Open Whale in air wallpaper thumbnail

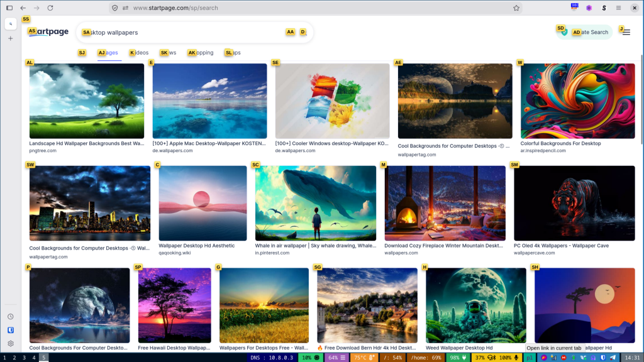pyautogui.click(x=316, y=203)
